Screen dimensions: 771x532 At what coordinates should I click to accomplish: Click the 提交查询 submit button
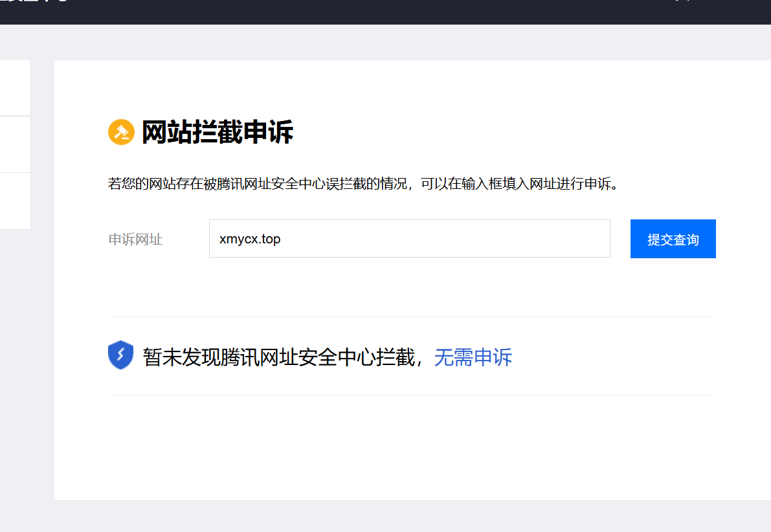coord(673,239)
